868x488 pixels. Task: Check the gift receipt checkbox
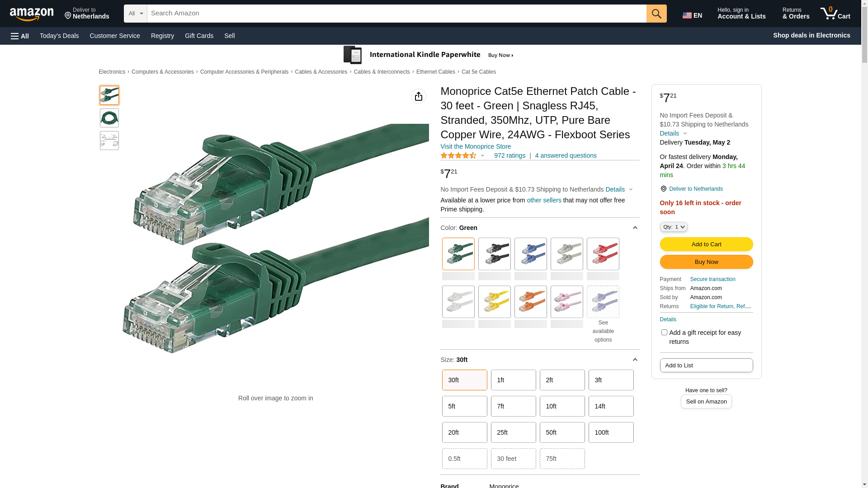click(x=664, y=333)
